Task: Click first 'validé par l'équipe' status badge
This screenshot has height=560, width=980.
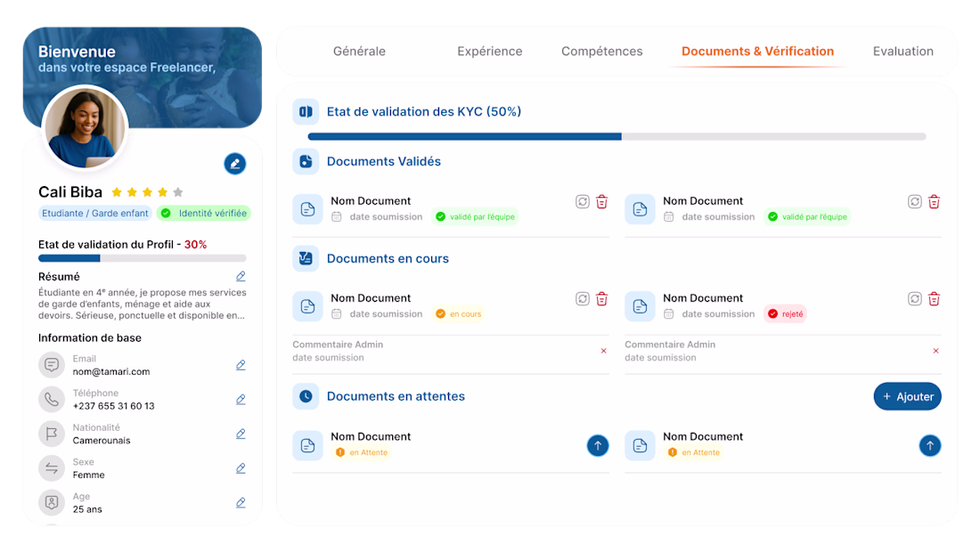Action: pyautogui.click(x=475, y=216)
